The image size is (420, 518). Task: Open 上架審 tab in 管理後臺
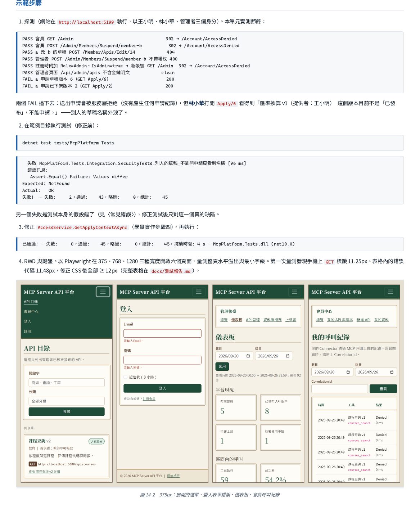point(291,320)
